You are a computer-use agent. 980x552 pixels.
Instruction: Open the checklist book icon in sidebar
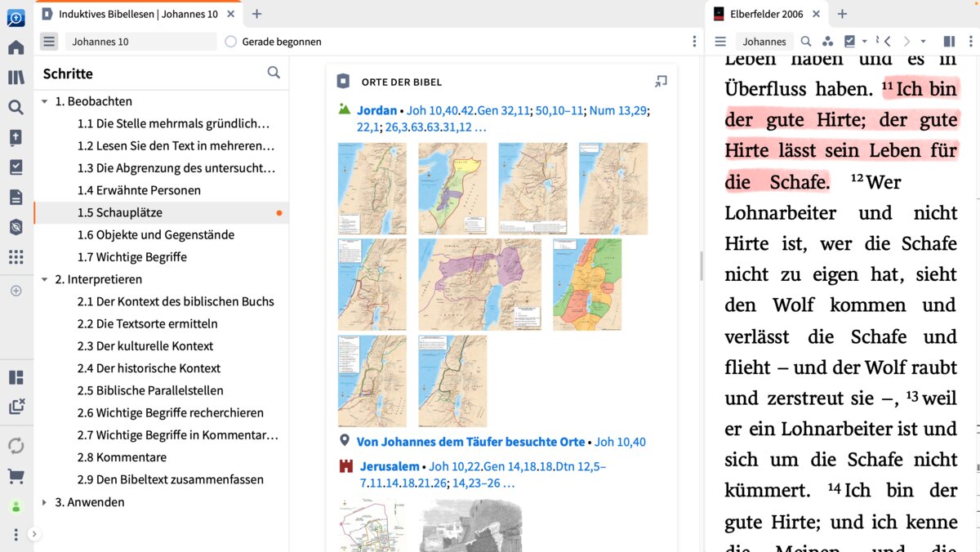(x=16, y=167)
